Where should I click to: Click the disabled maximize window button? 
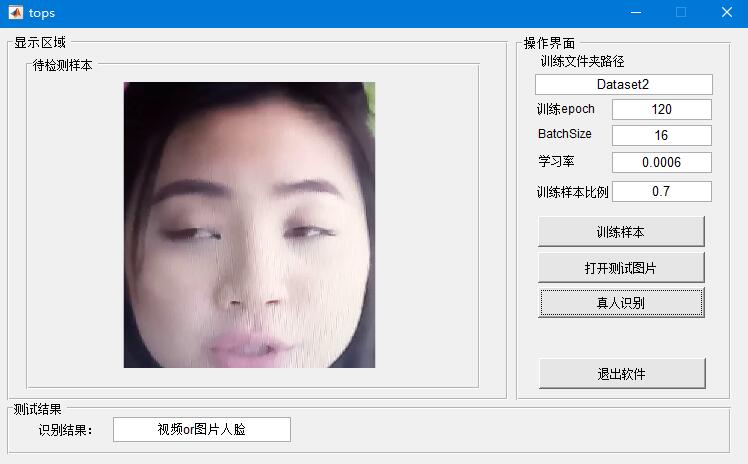(681, 12)
